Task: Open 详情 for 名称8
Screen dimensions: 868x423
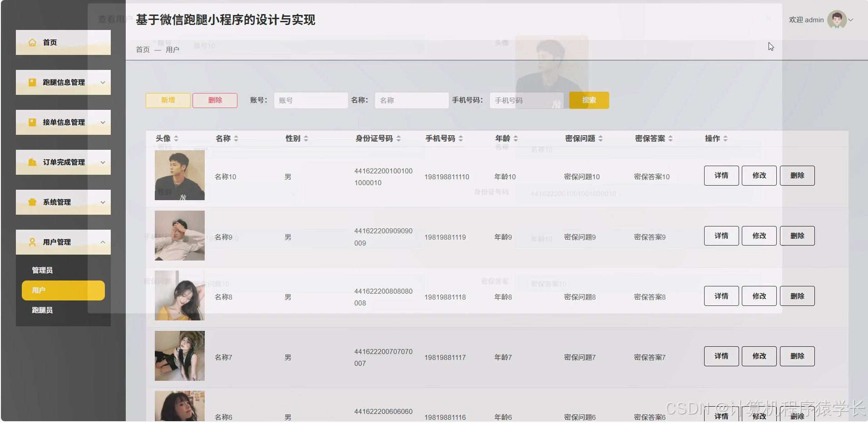Action: (721, 296)
